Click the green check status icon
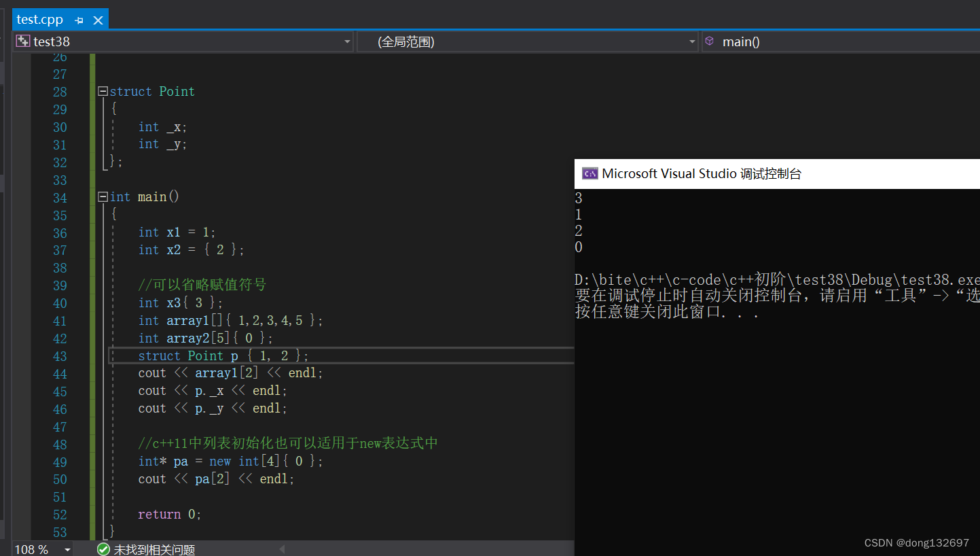The image size is (980, 556). (103, 549)
